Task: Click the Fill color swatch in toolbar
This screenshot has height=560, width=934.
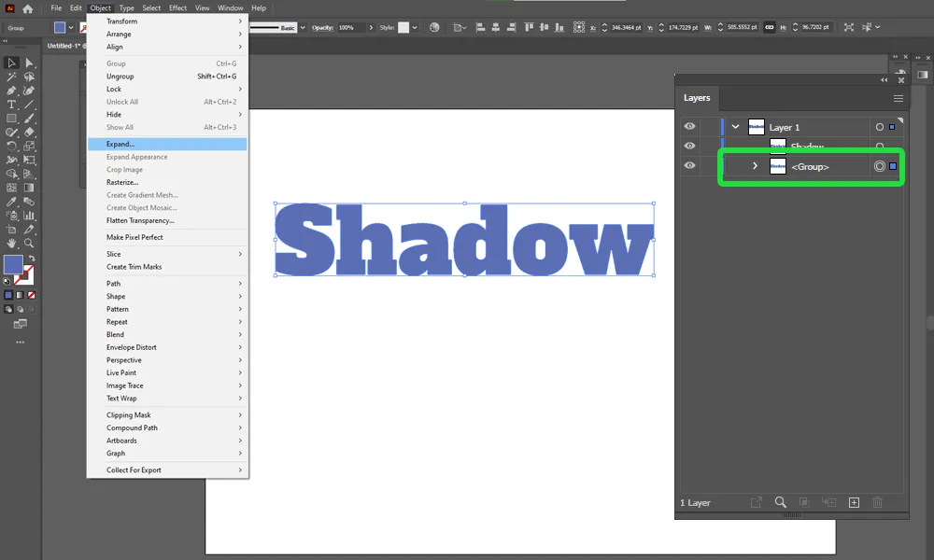Action: coord(13,265)
